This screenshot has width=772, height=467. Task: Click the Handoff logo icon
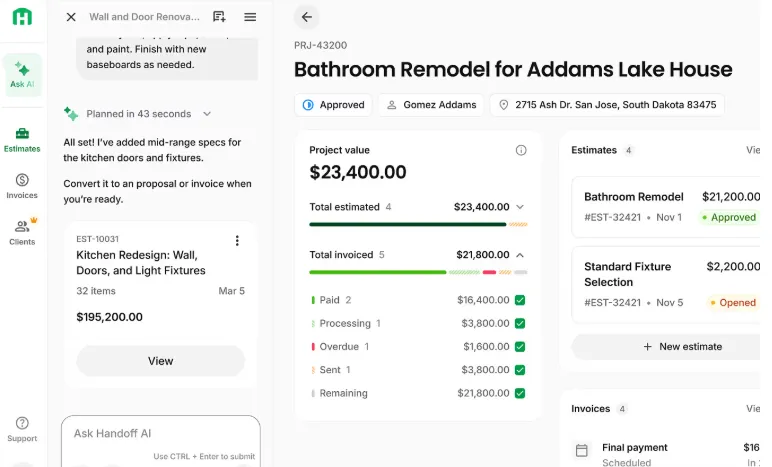point(22,17)
